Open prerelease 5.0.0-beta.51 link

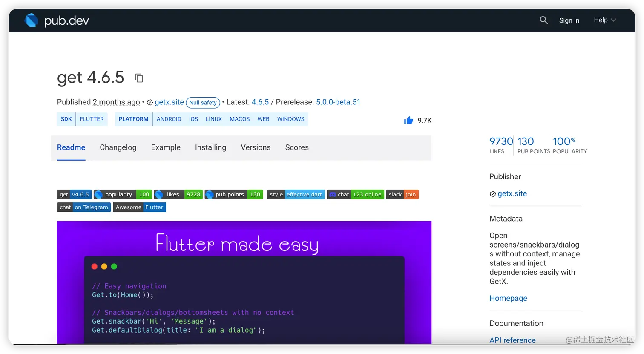(338, 102)
